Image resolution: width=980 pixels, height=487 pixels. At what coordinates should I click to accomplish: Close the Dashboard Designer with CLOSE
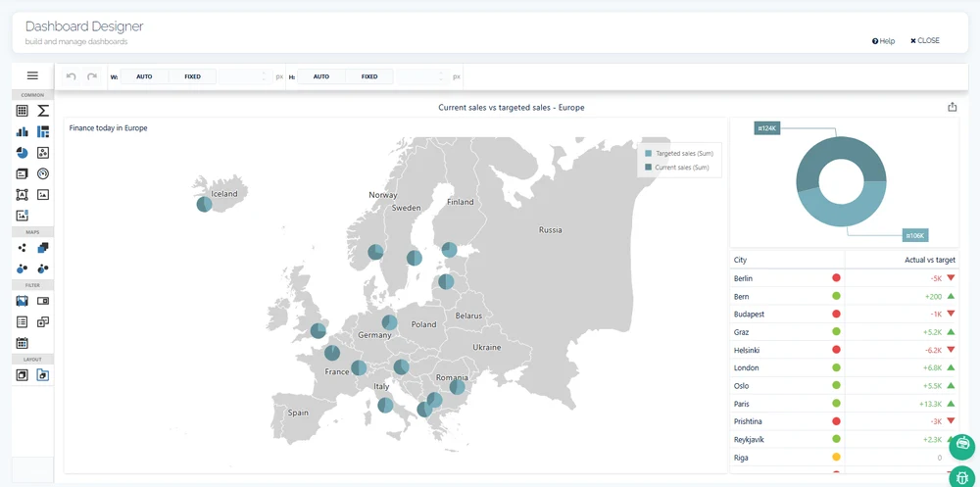(x=924, y=40)
